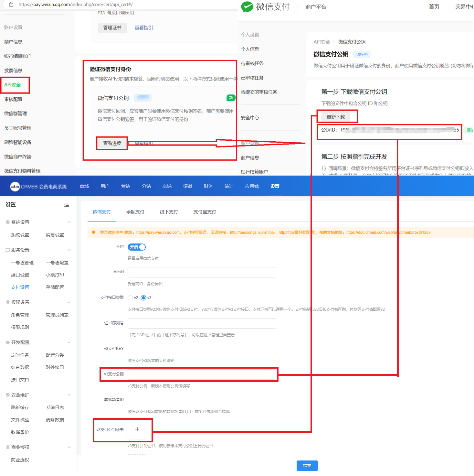Click the 服务设置 group icon in sidebar
This screenshot has height=476, width=474.
[8, 250]
